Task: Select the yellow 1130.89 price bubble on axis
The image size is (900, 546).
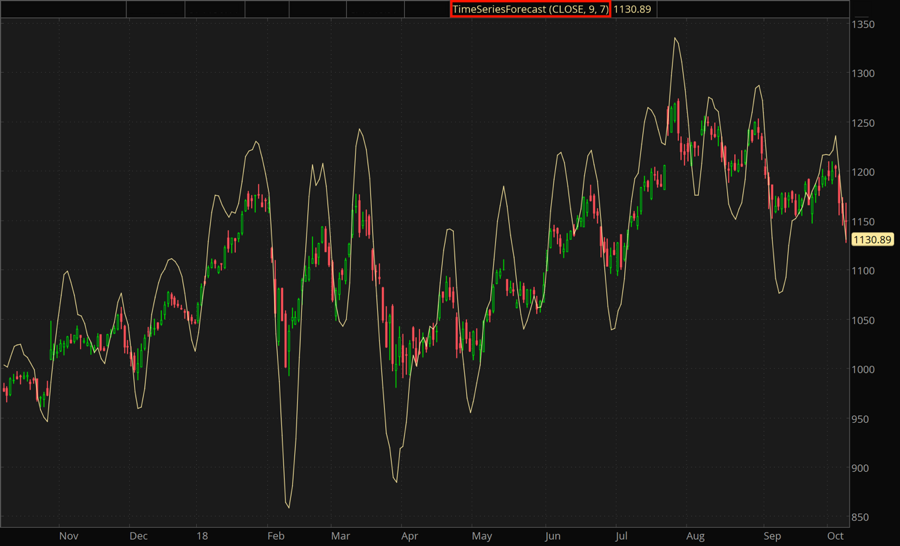Action: [x=873, y=240]
